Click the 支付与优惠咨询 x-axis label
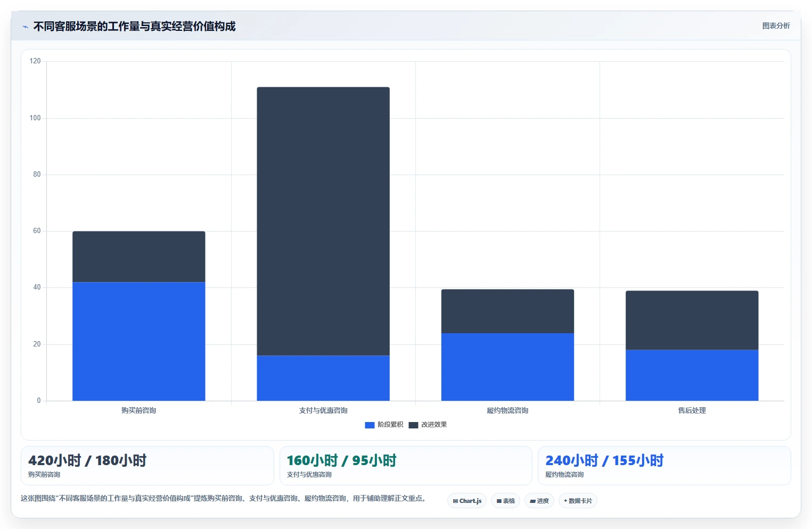The height and width of the screenshot is (529, 812). [323, 410]
